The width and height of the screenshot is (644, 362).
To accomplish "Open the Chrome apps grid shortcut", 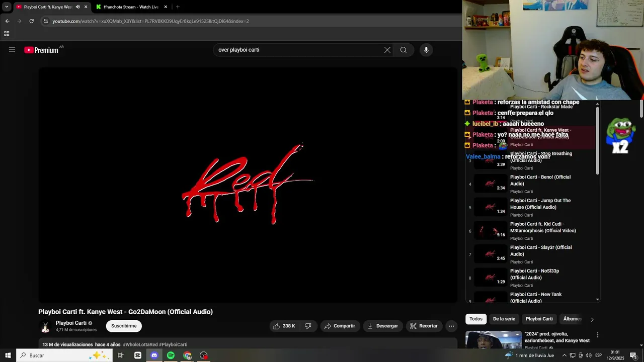I will click(7, 34).
